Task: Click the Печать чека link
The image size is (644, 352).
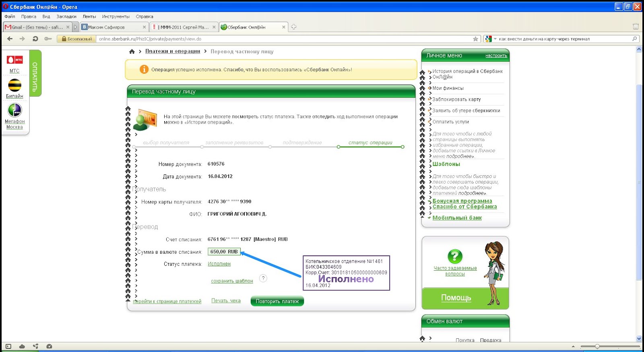Action: click(226, 300)
